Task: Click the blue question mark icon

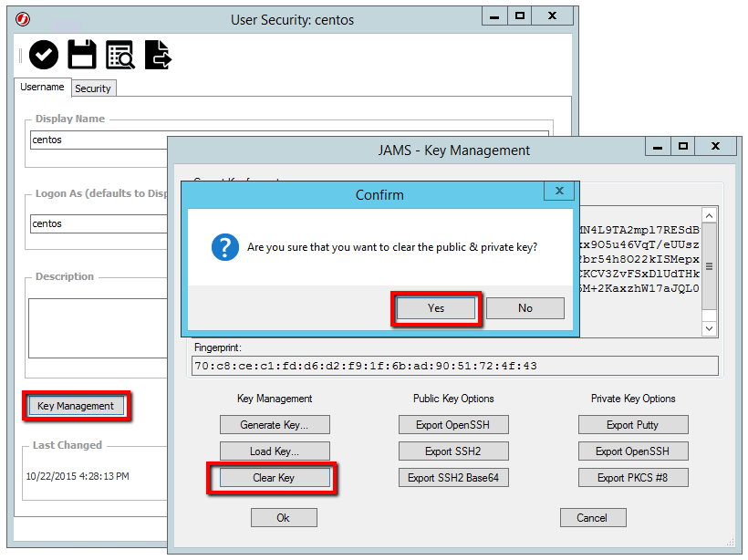Action: (225, 247)
